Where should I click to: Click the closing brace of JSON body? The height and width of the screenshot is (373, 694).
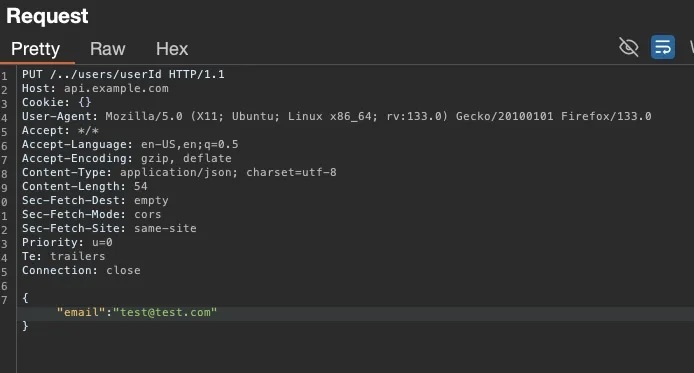click(25, 326)
